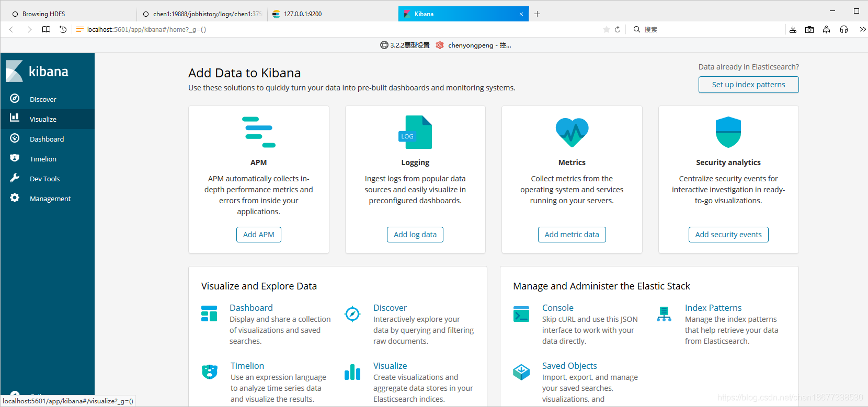Click the Logging LOG file icon
868x407 pixels.
(x=415, y=132)
